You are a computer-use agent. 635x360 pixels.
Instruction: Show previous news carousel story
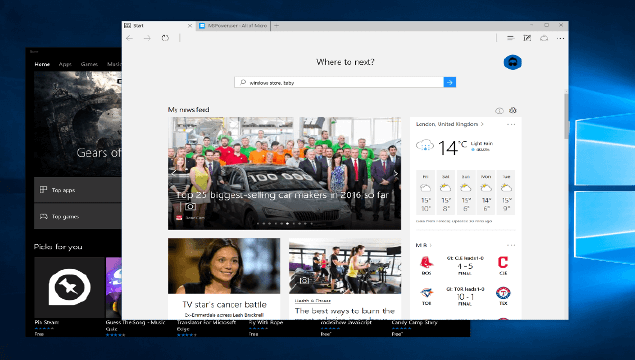point(174,173)
